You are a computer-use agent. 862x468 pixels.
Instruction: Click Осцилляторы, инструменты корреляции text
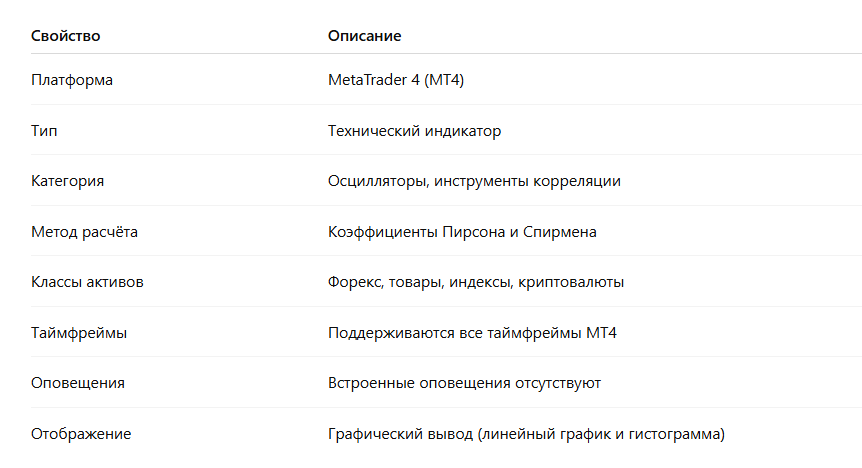474,181
